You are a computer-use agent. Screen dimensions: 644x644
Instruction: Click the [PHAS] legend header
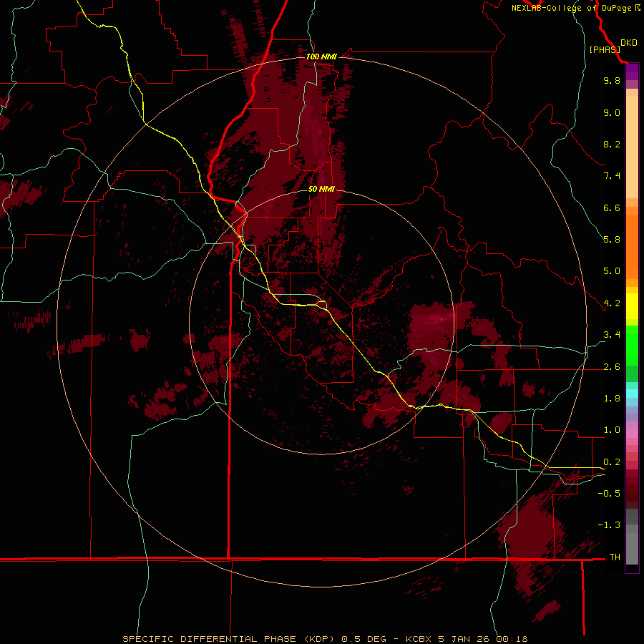click(x=605, y=49)
